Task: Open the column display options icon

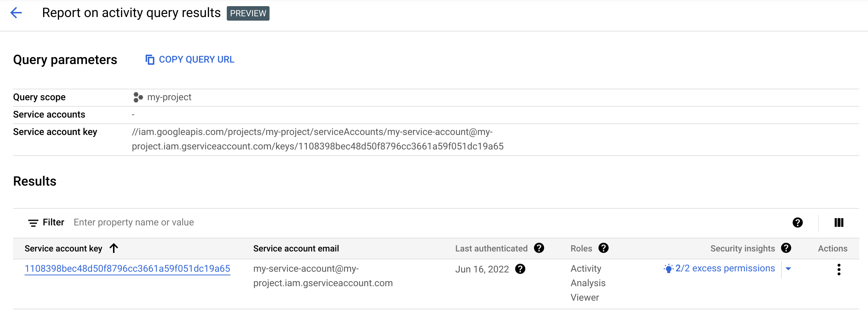Action: [839, 223]
